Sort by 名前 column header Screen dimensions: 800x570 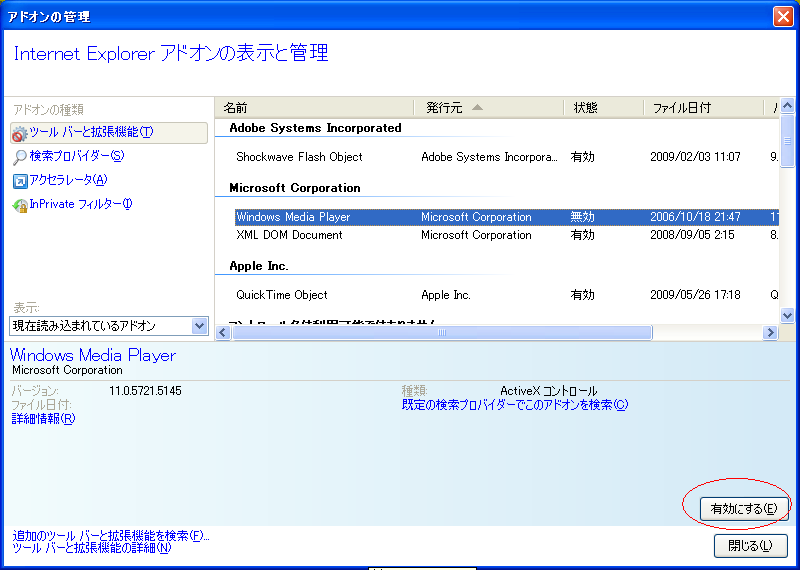point(314,108)
